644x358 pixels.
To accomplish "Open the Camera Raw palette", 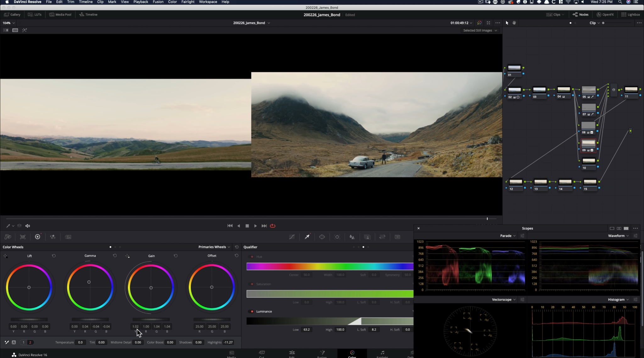I will tap(8, 237).
